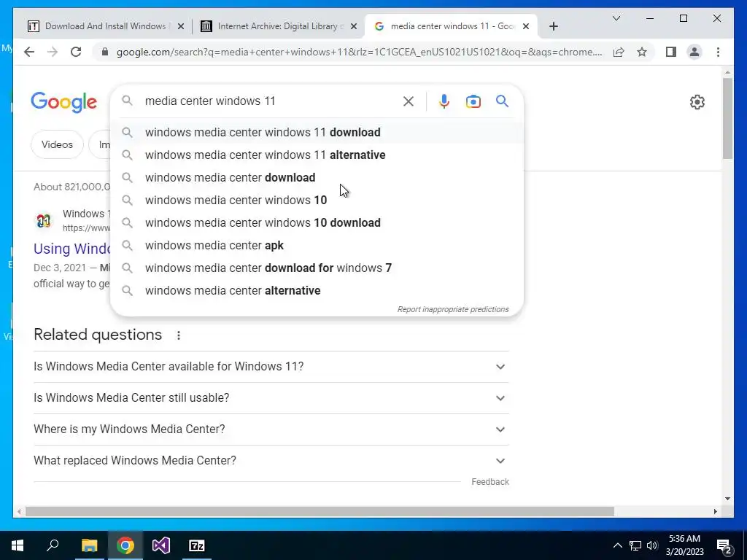Screen dimensions: 747x560
Task: Open taskbar search magnifier
Action: tap(53, 545)
